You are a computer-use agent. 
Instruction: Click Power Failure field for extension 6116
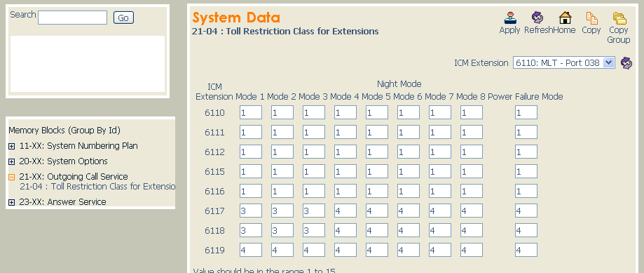pyautogui.click(x=526, y=191)
